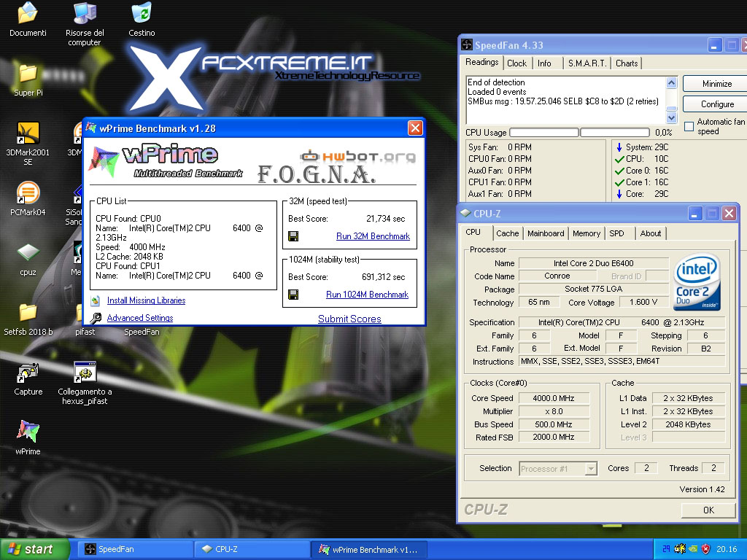
Task: Open SpeedFan S.M.A.R.T. tab
Action: coord(587,63)
